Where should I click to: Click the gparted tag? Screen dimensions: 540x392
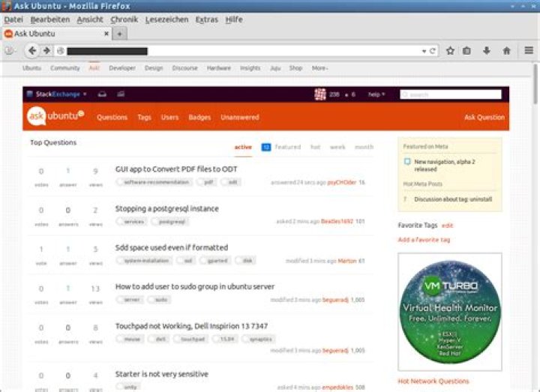point(215,261)
